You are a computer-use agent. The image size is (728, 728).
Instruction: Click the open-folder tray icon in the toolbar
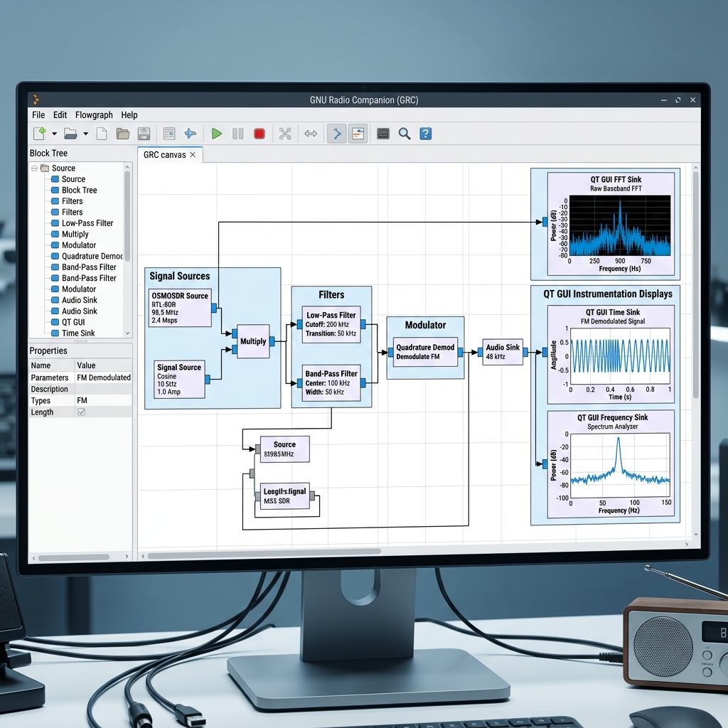(70, 134)
